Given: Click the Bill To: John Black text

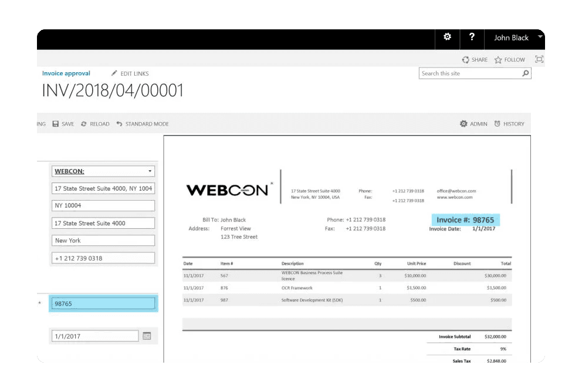Looking at the screenshot, I should coord(224,220).
